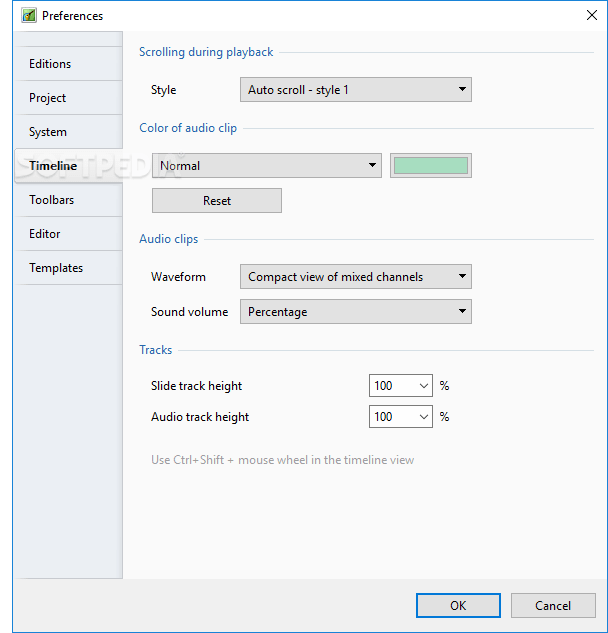Pick the green audio clip color swatch
Screen dimensions: 608x633
[x=431, y=166]
